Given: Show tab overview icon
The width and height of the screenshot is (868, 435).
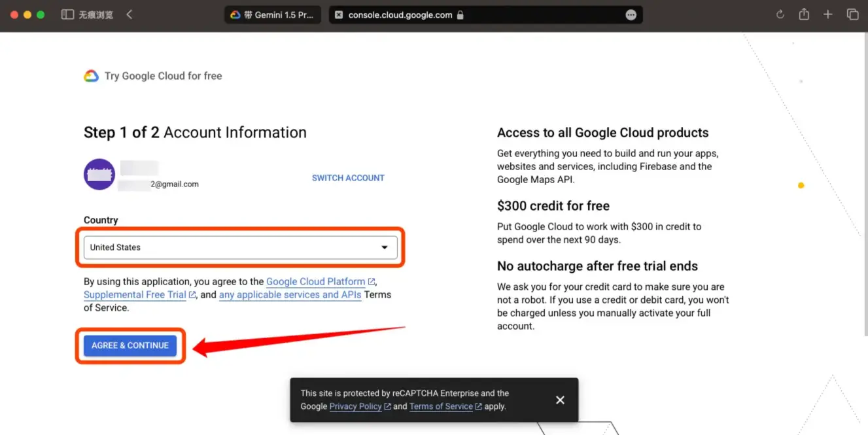Looking at the screenshot, I should [852, 14].
